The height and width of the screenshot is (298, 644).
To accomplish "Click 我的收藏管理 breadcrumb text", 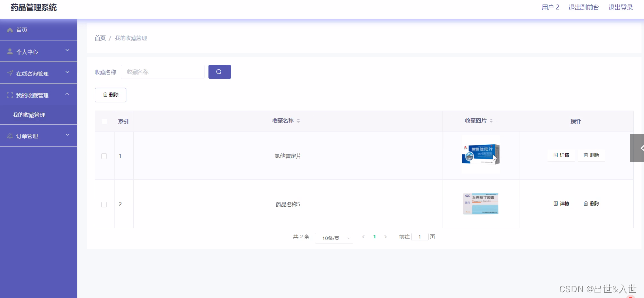I will coord(131,38).
